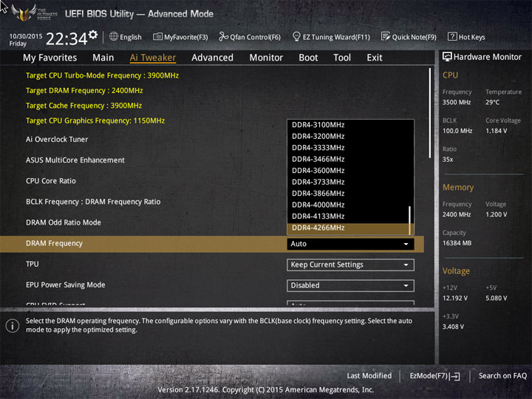This screenshot has height=399, width=532.
Task: Click the EzMode exit arrow icon
Action: pyautogui.click(x=455, y=376)
